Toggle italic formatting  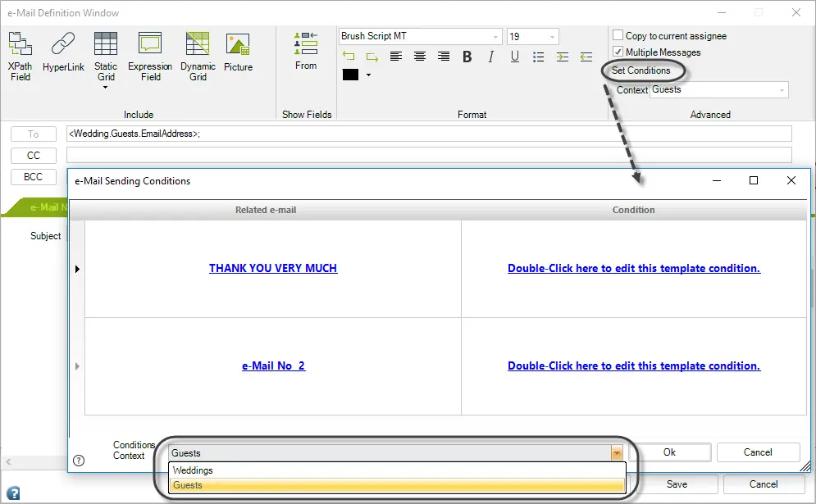click(490, 57)
